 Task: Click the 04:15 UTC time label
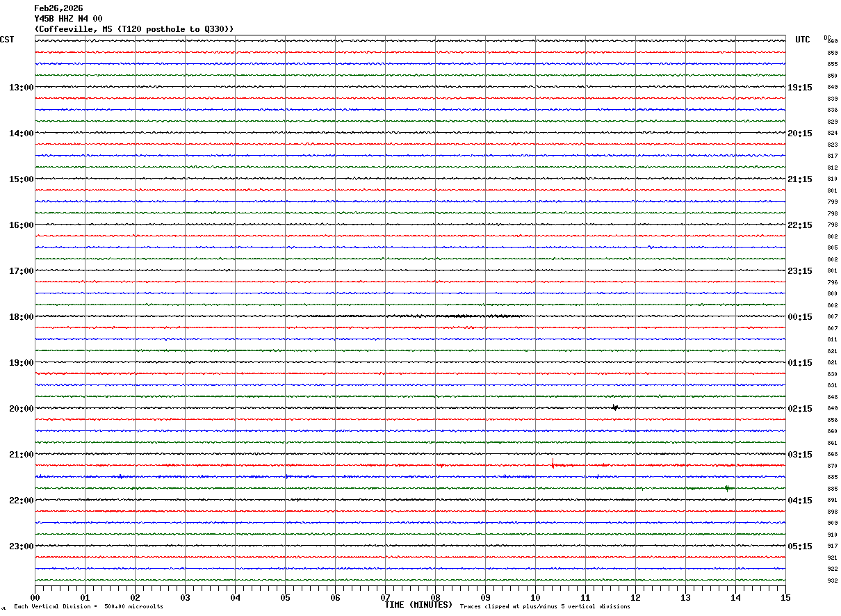pos(800,501)
